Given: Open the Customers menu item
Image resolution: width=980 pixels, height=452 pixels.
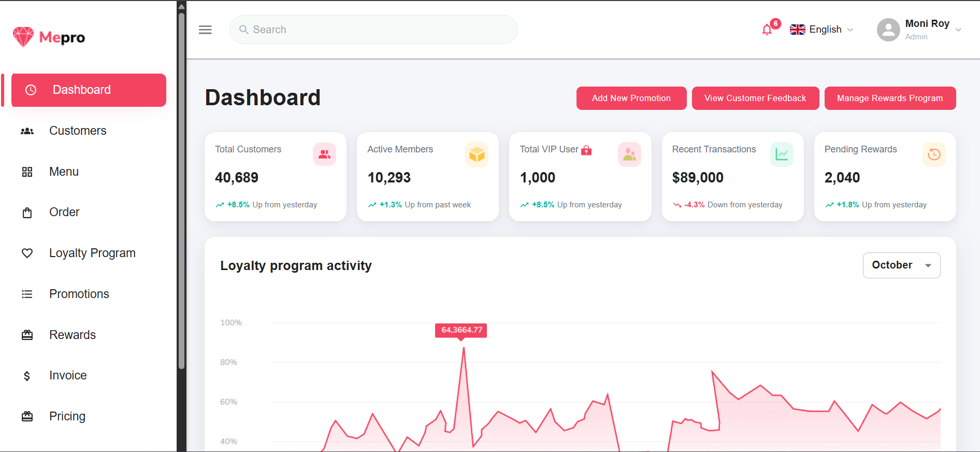Looking at the screenshot, I should click(78, 131).
